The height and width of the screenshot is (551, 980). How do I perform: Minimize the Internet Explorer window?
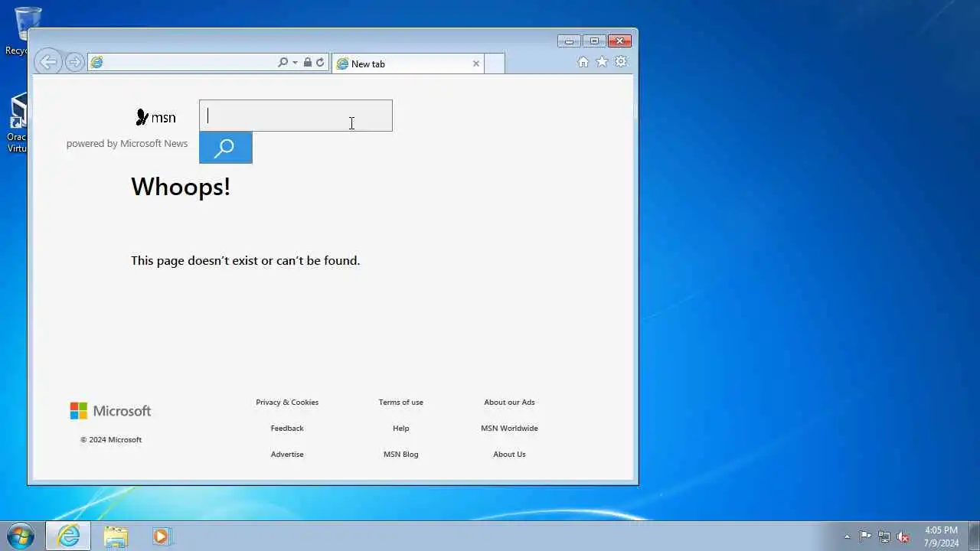tap(569, 41)
